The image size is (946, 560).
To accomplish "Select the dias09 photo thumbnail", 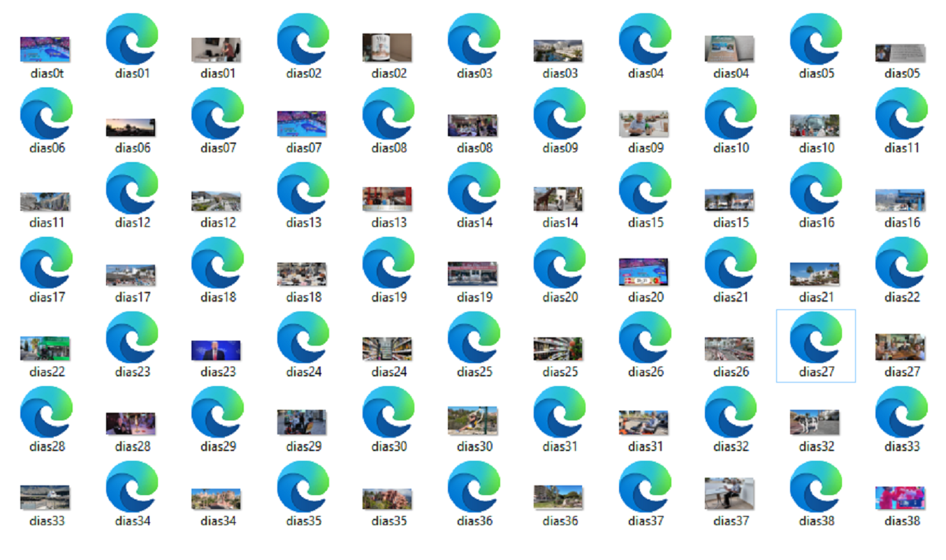I will click(x=643, y=124).
